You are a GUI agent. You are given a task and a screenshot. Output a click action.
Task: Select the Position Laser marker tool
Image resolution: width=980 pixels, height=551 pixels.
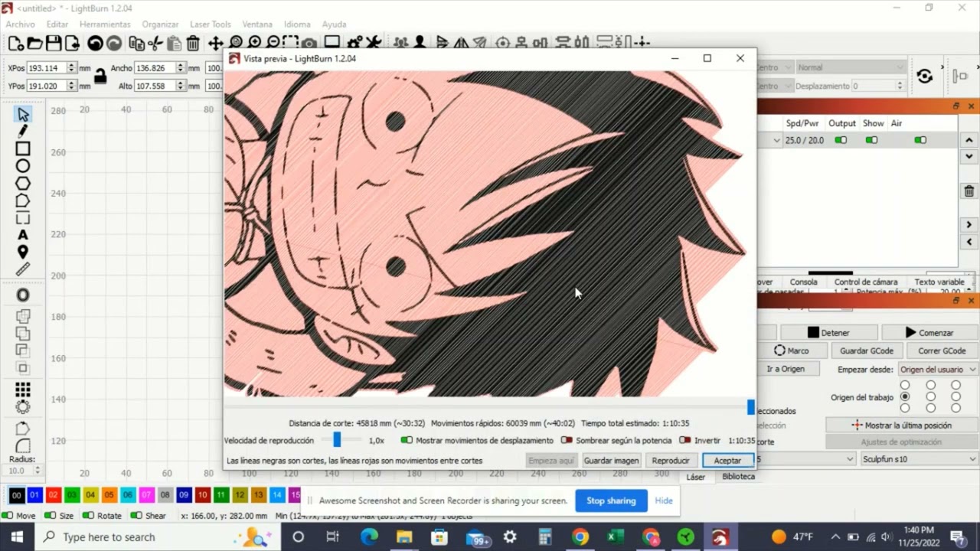[23, 252]
